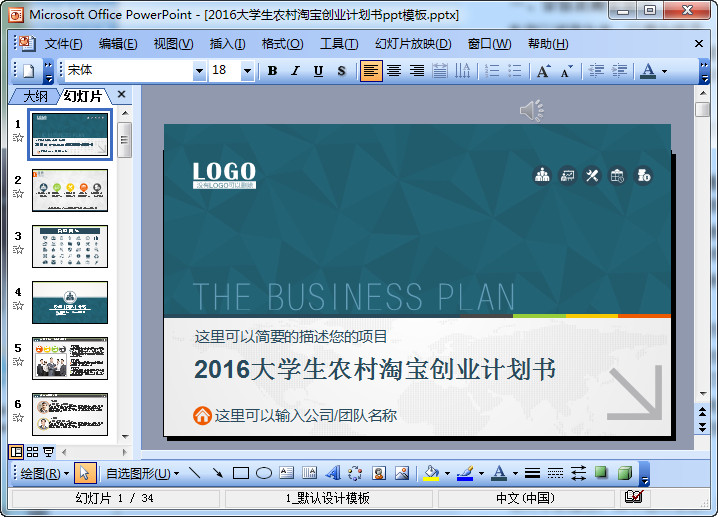
Task: Open the 文件(F) menu
Action: [63, 44]
